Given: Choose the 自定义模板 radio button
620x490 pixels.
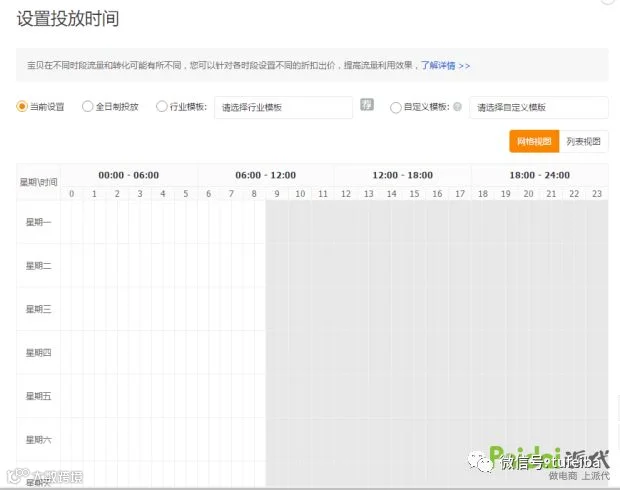Looking at the screenshot, I should 395,108.
